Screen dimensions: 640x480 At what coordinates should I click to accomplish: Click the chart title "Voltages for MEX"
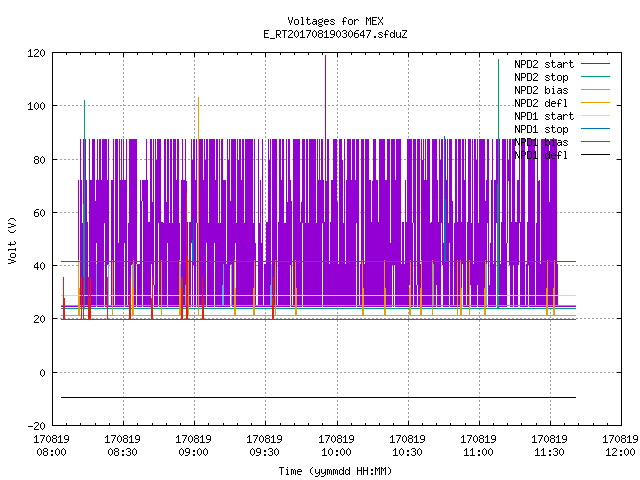click(335, 21)
